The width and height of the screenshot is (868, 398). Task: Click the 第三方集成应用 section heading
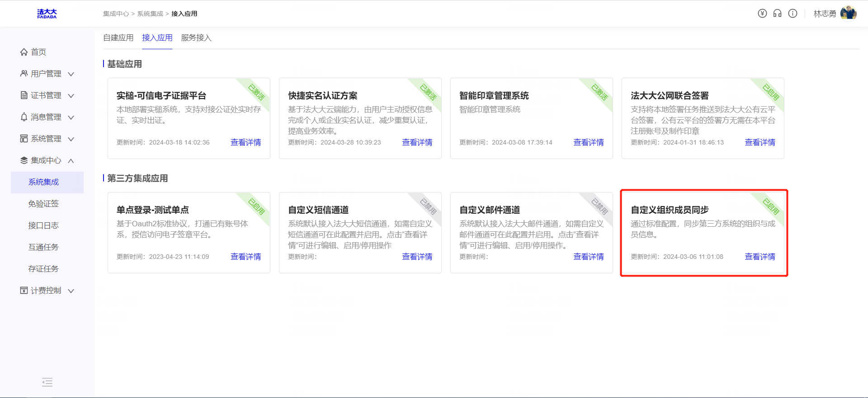(x=137, y=178)
